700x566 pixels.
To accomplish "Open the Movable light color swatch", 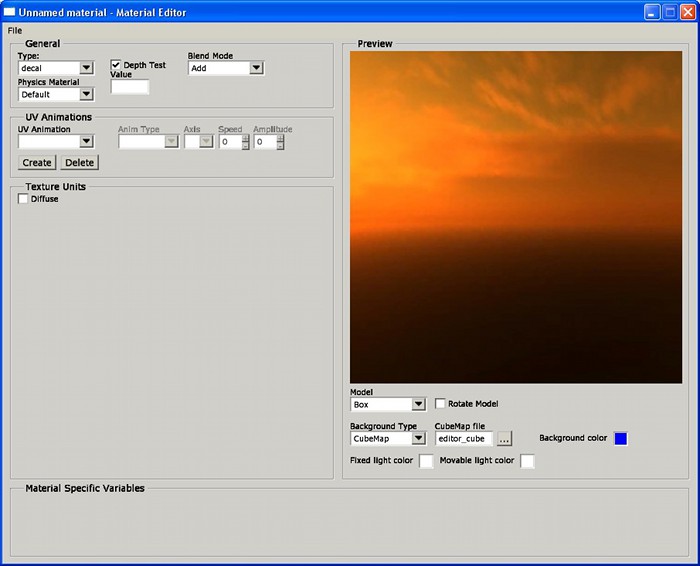I will [x=527, y=461].
